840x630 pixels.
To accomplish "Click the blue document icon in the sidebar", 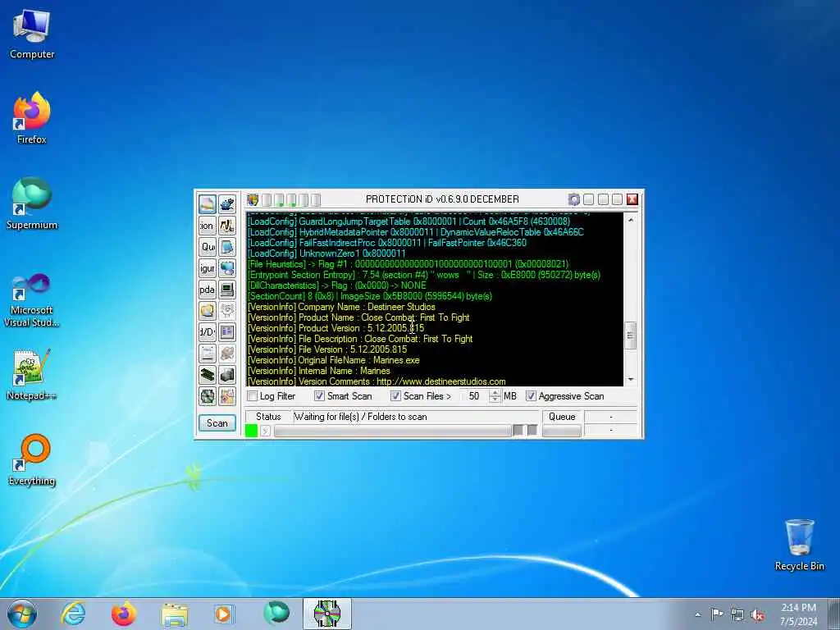I will tap(227, 247).
